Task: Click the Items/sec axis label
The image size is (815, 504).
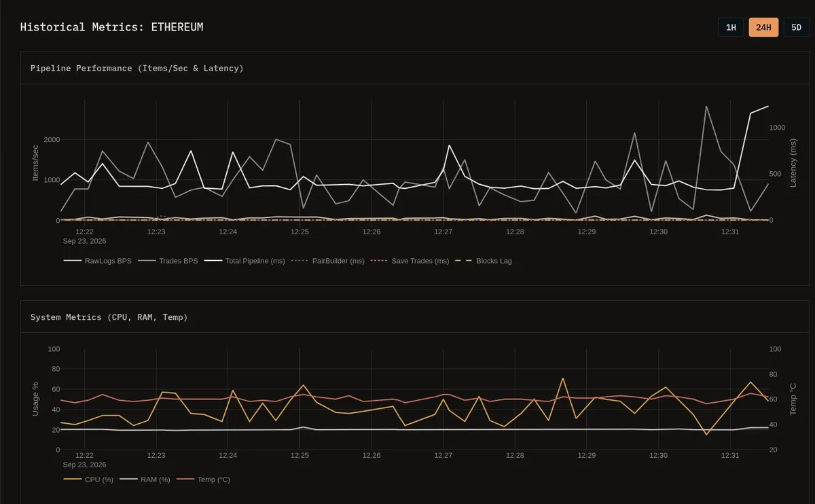Action: coord(36,163)
